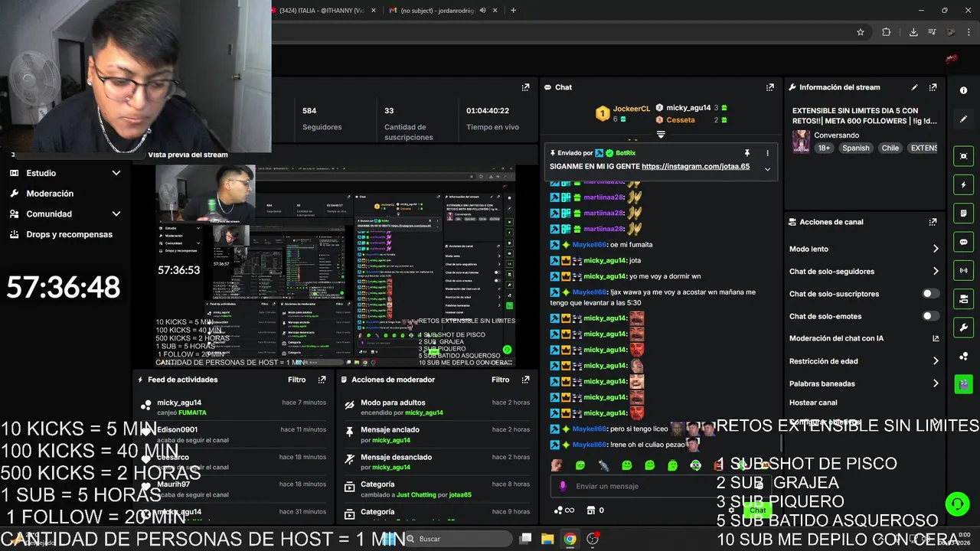Click the pencil edit icon in right sidebar
Viewport: 980px width, 551px height.
(963, 119)
